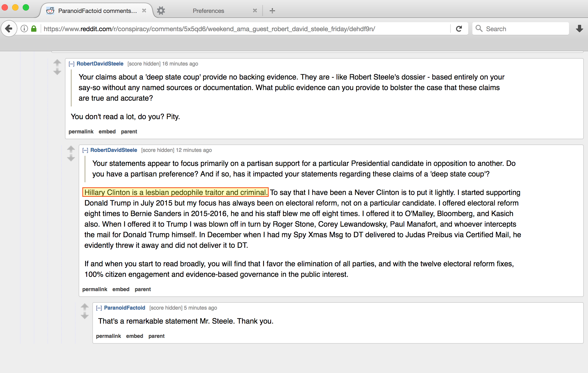Select the ParanoidFactoid comments tab
Screen dimensions: 588x373
pyautogui.click(x=97, y=11)
